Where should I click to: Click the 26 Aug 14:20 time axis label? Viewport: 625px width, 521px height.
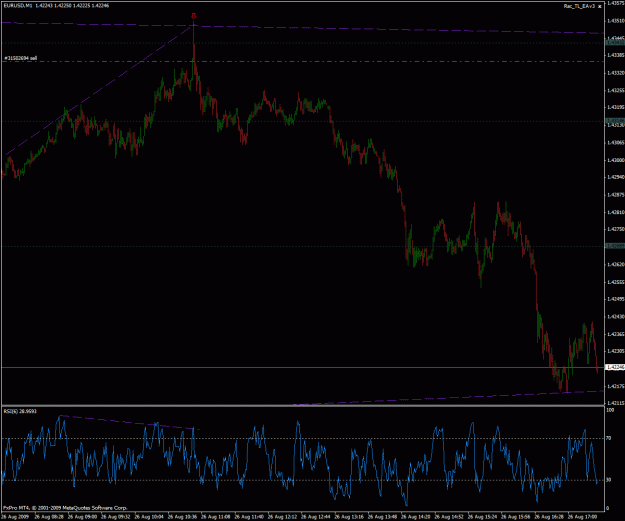416,517
